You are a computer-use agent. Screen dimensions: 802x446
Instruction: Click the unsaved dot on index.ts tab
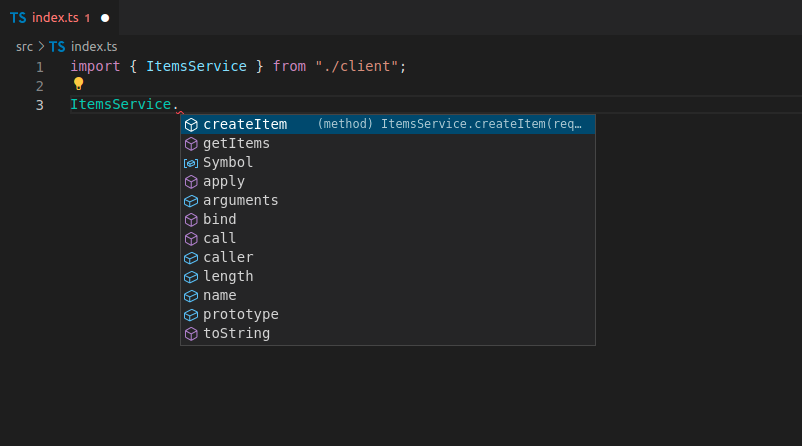point(105,18)
